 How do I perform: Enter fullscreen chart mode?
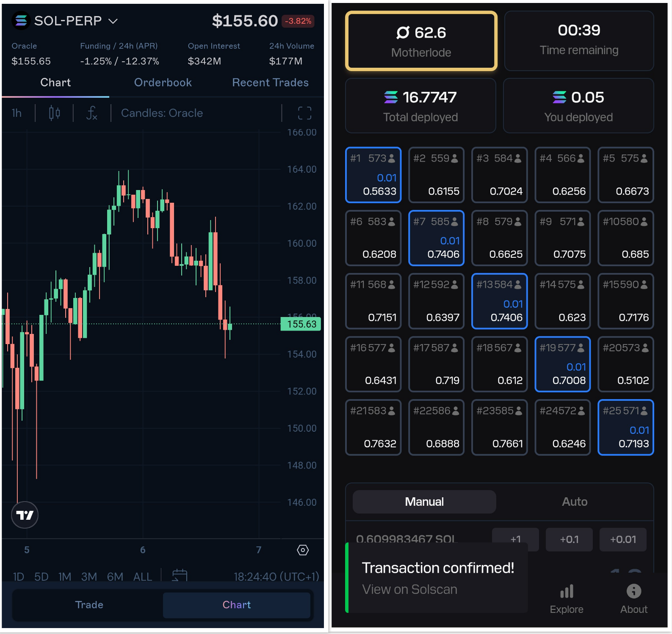tap(304, 113)
